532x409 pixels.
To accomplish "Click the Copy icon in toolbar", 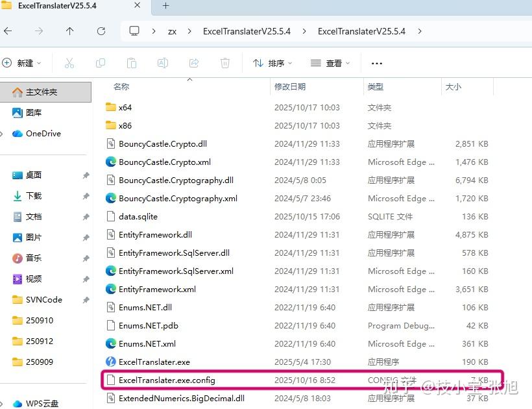I will pyautogui.click(x=101, y=63).
